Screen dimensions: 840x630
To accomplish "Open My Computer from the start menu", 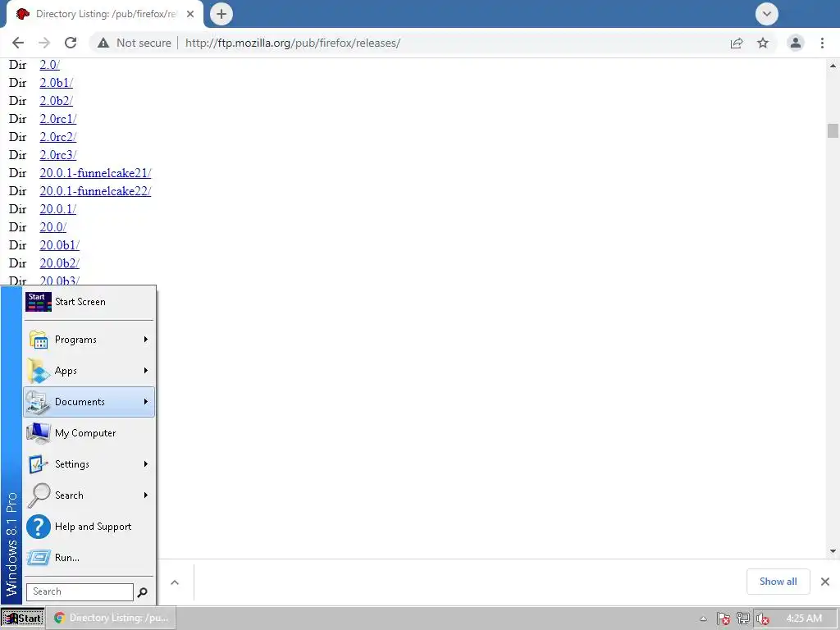I will pyautogui.click(x=89, y=433).
